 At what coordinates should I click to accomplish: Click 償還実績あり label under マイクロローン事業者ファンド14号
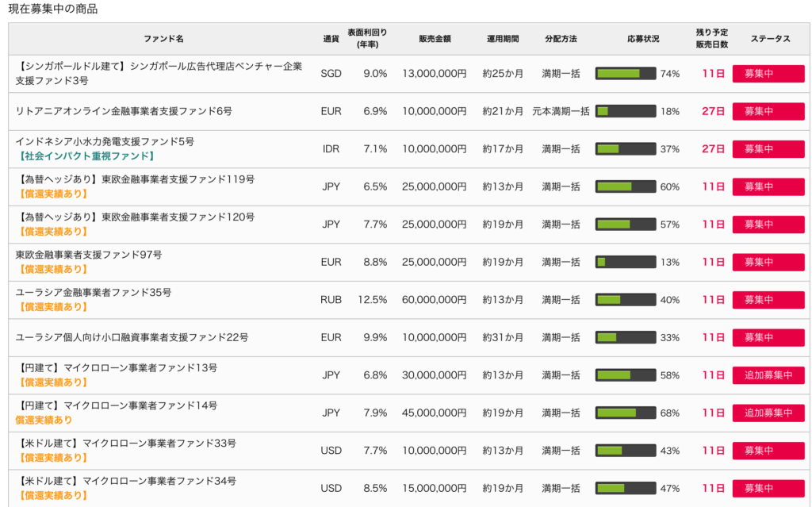[x=44, y=420]
